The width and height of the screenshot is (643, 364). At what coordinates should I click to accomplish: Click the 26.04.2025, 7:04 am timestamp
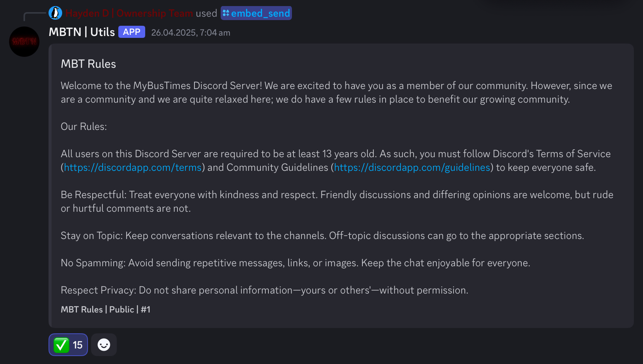tap(191, 33)
